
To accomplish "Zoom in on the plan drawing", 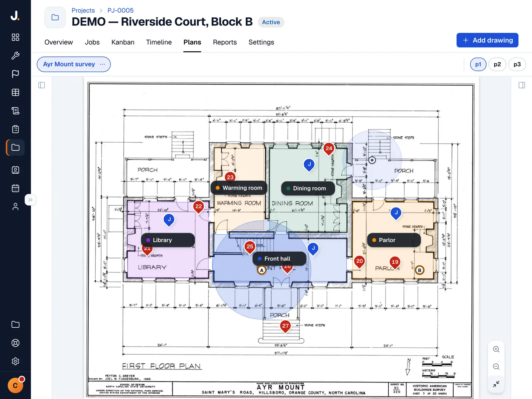I will click(496, 349).
